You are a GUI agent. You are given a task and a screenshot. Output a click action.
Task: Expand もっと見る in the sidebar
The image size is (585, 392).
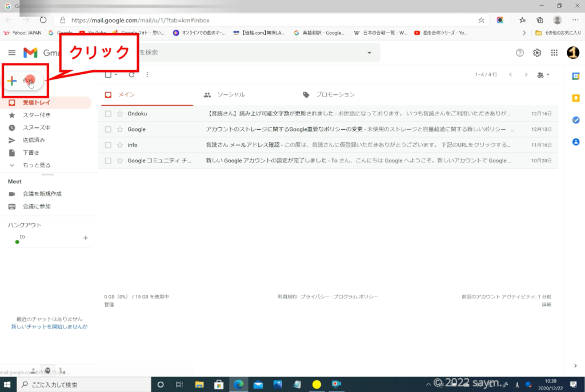pos(36,165)
